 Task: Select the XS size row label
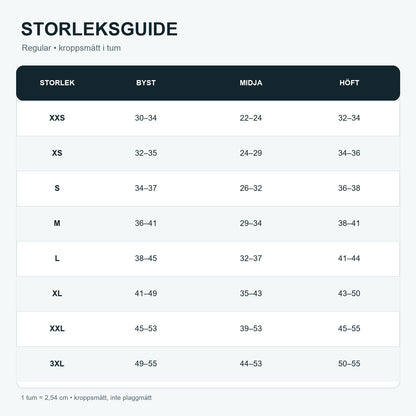57,153
